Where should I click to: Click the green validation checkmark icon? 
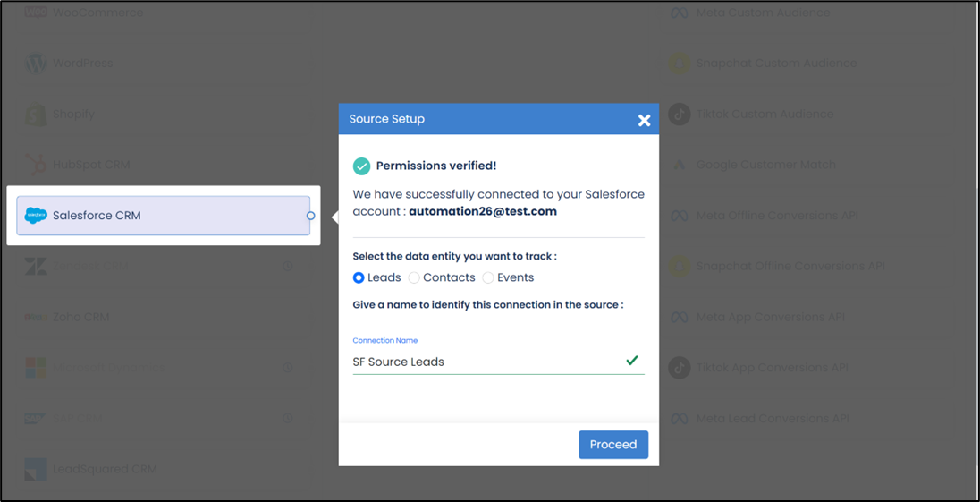(632, 360)
